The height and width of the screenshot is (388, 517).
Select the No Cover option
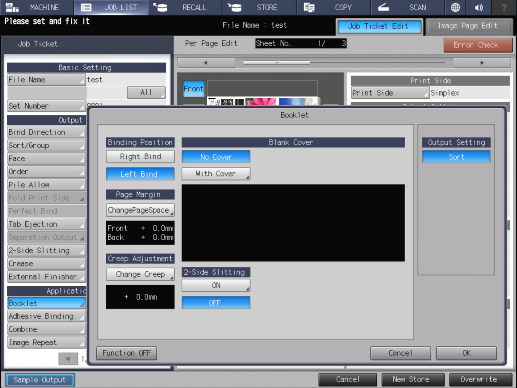tap(216, 157)
